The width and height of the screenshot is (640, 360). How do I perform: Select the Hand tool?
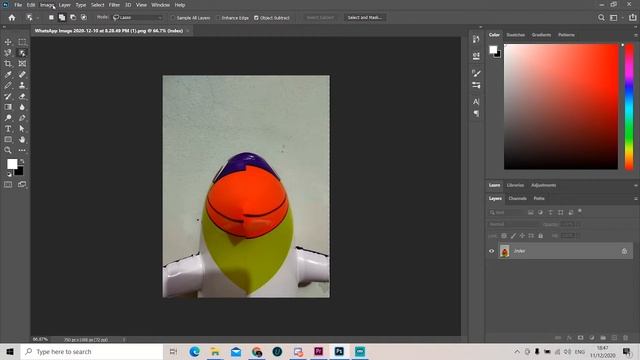22,140
